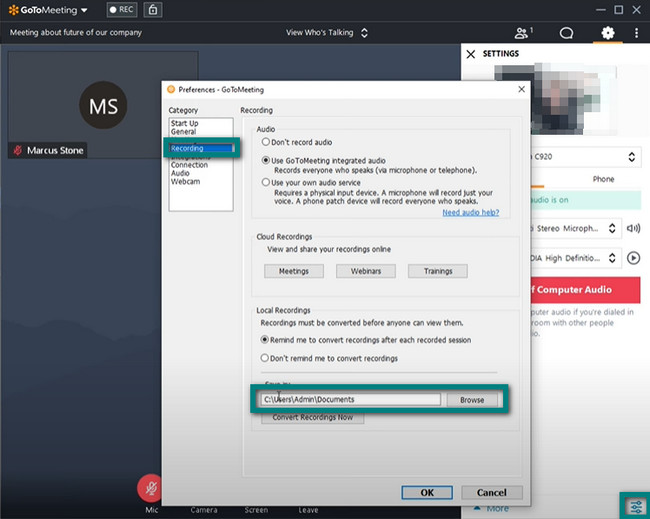This screenshot has width=650, height=519.
Task: Click the meeting title text
Action: tap(76, 32)
